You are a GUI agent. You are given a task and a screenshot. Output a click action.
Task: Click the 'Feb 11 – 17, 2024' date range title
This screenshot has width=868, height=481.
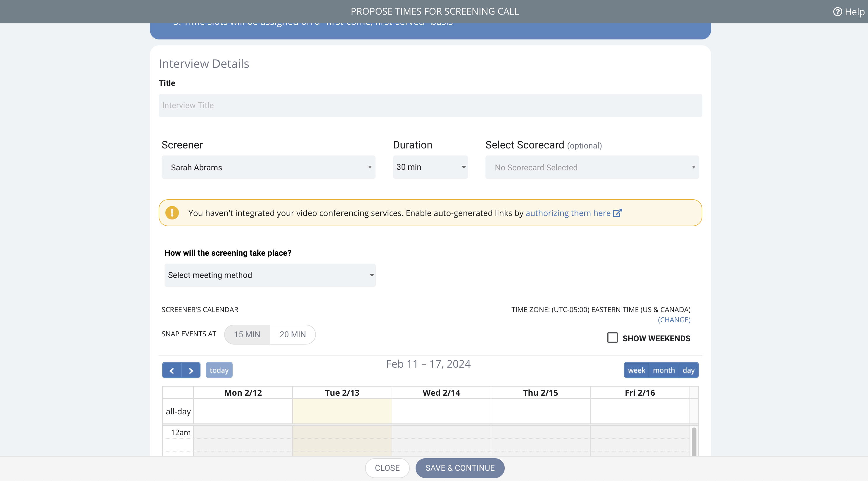pyautogui.click(x=428, y=364)
